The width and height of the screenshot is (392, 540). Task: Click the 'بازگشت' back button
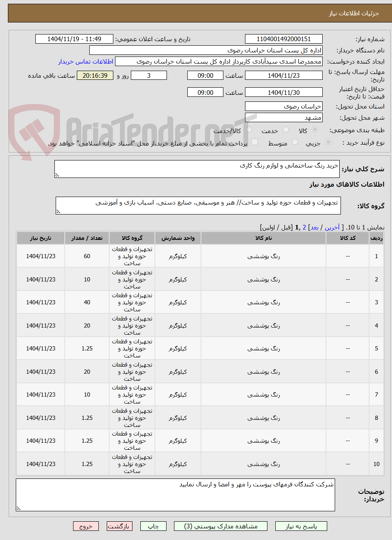pos(119,526)
